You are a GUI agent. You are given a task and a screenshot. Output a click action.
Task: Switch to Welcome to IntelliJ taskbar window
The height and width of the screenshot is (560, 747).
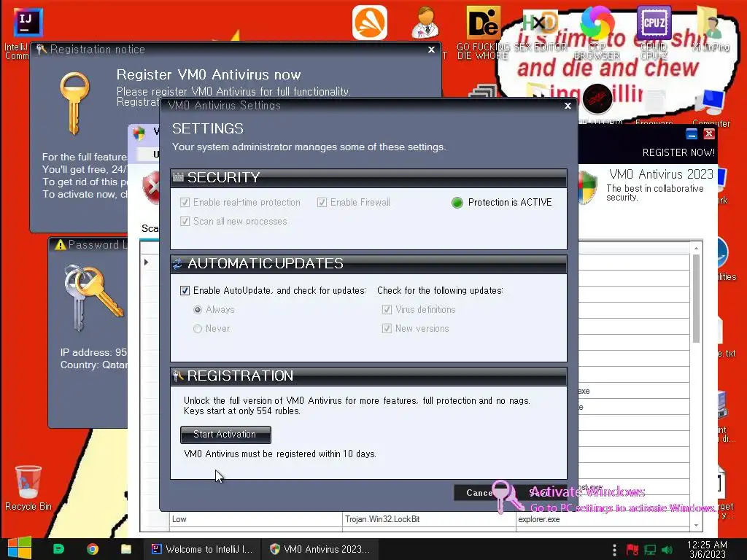(203, 549)
